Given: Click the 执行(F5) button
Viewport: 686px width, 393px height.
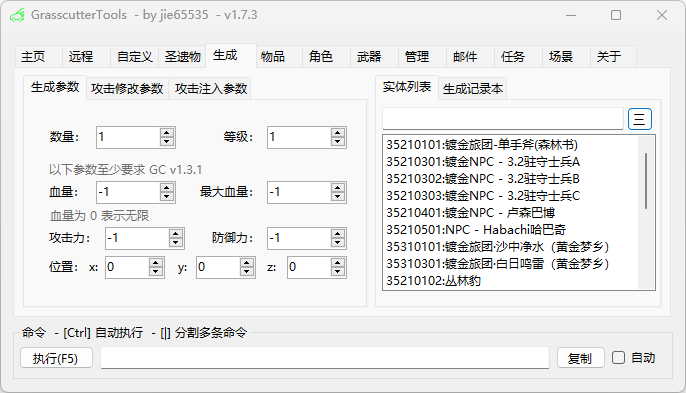Looking at the screenshot, I should tap(56, 358).
